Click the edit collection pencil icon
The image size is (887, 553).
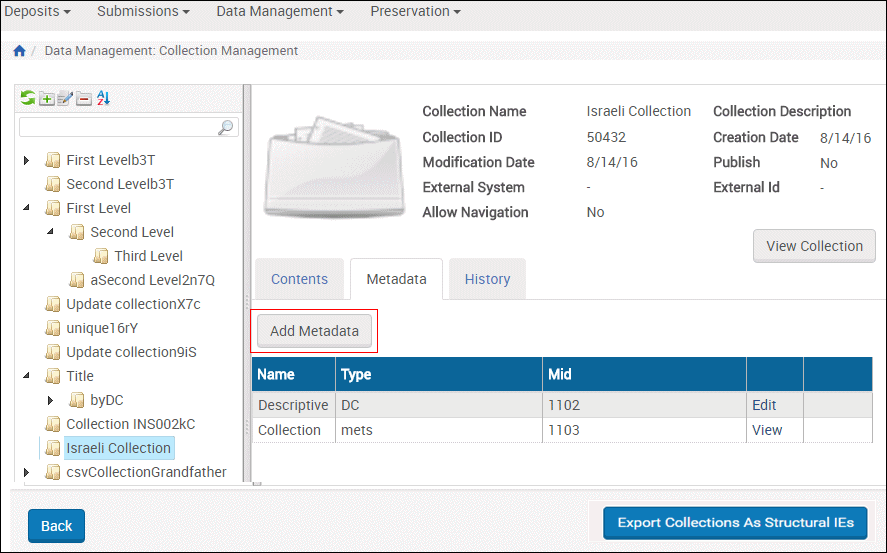pyautogui.click(x=65, y=98)
